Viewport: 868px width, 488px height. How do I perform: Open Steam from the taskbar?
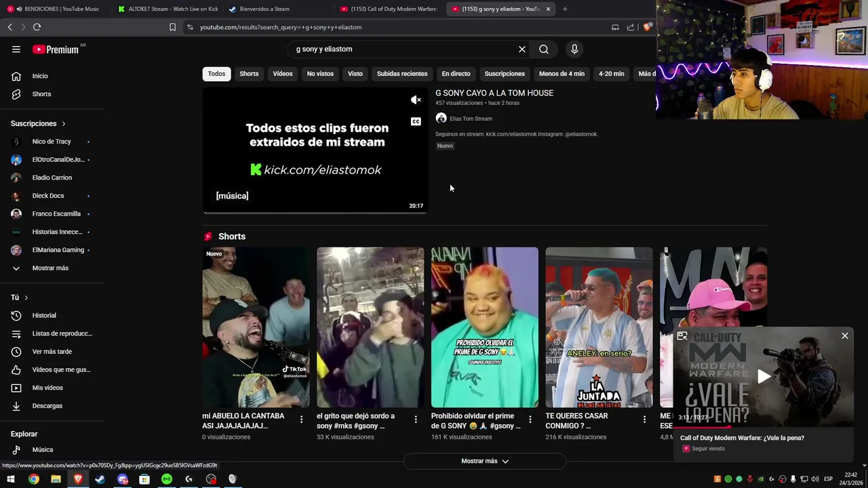(x=100, y=479)
